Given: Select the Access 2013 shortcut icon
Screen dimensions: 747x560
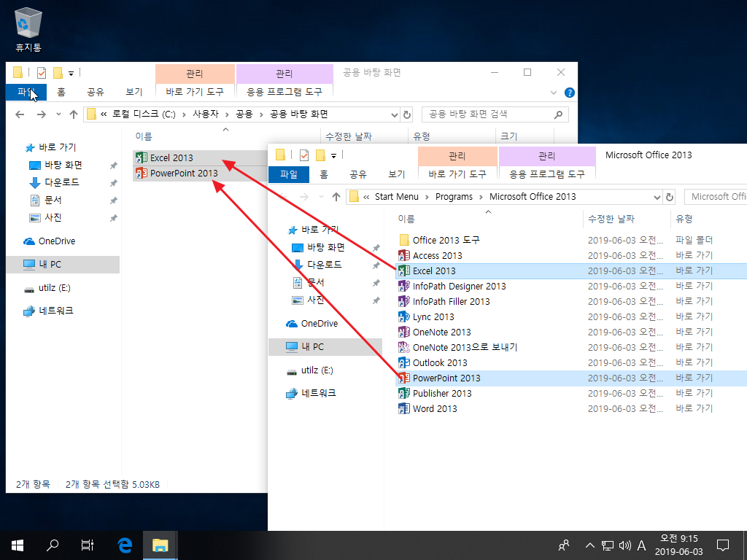Looking at the screenshot, I should tap(404, 256).
